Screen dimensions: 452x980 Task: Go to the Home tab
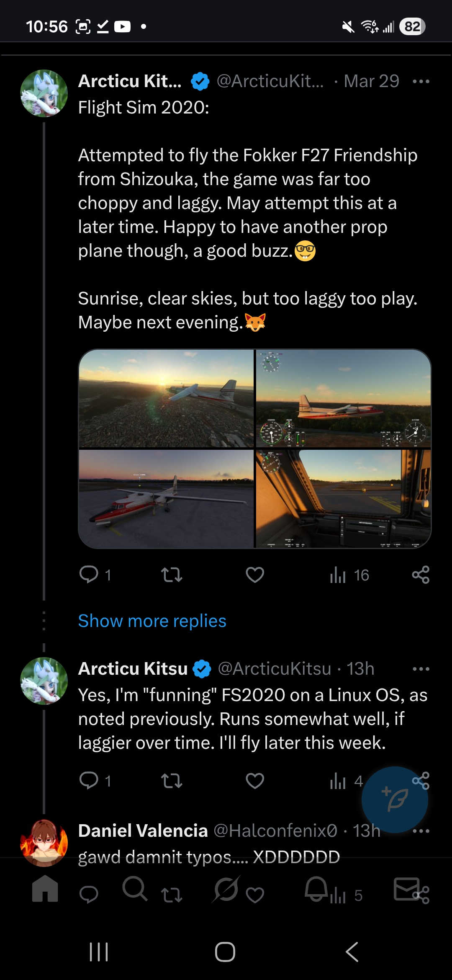tap(45, 888)
